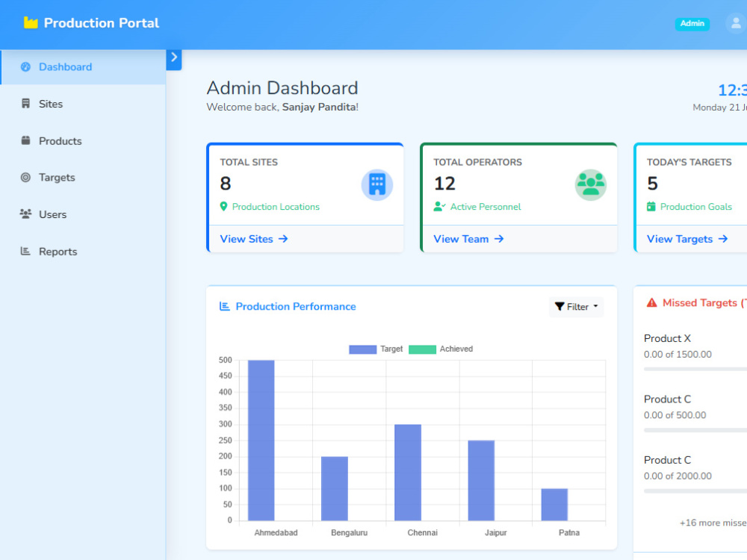Click the user-check icon beside Active Personnel
This screenshot has height=560, width=747.
coord(439,207)
